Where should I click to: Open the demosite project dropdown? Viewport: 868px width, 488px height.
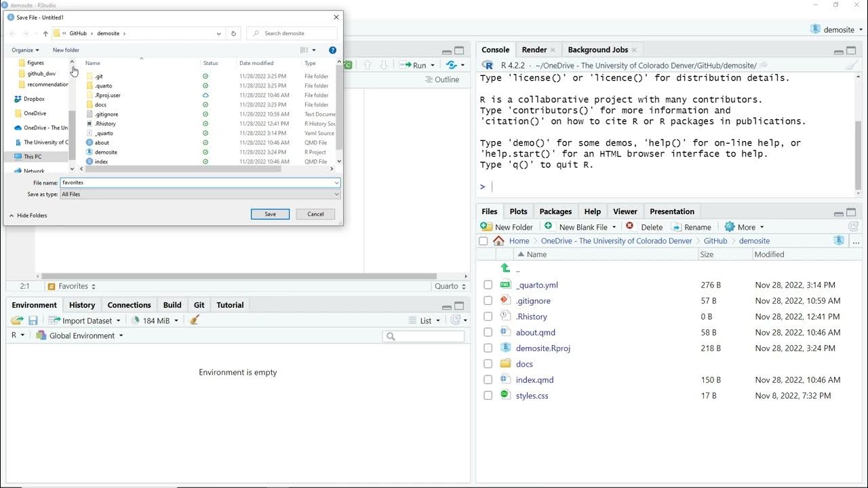(837, 29)
